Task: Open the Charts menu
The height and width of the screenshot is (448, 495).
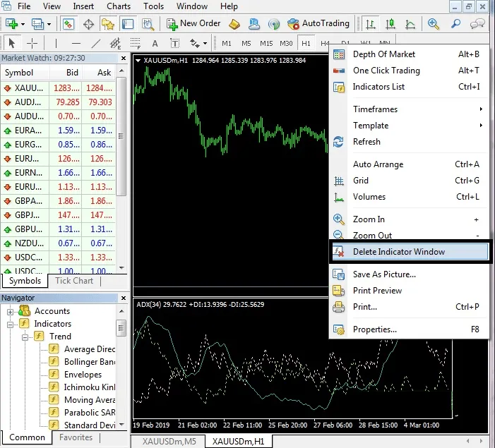Action: [119, 6]
